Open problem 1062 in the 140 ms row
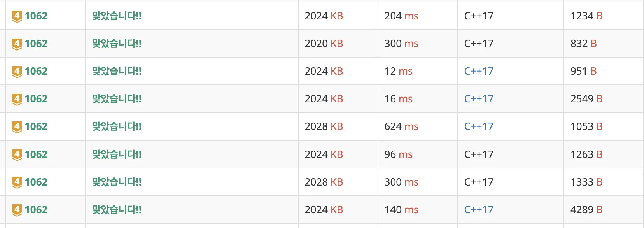 pos(36,210)
